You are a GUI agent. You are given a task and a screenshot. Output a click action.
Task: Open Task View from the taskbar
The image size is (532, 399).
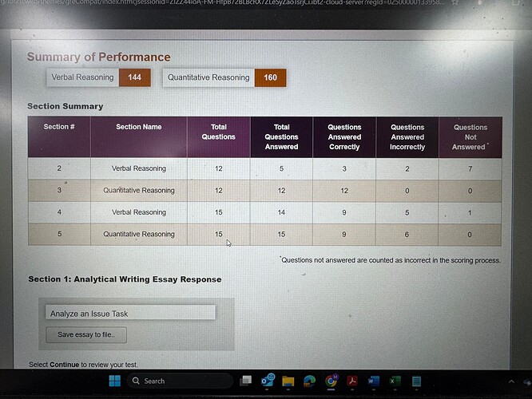[x=246, y=381]
